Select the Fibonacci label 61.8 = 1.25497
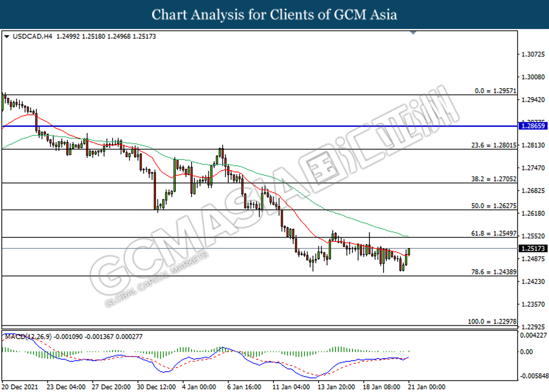The width and height of the screenshot is (549, 392). (x=494, y=233)
